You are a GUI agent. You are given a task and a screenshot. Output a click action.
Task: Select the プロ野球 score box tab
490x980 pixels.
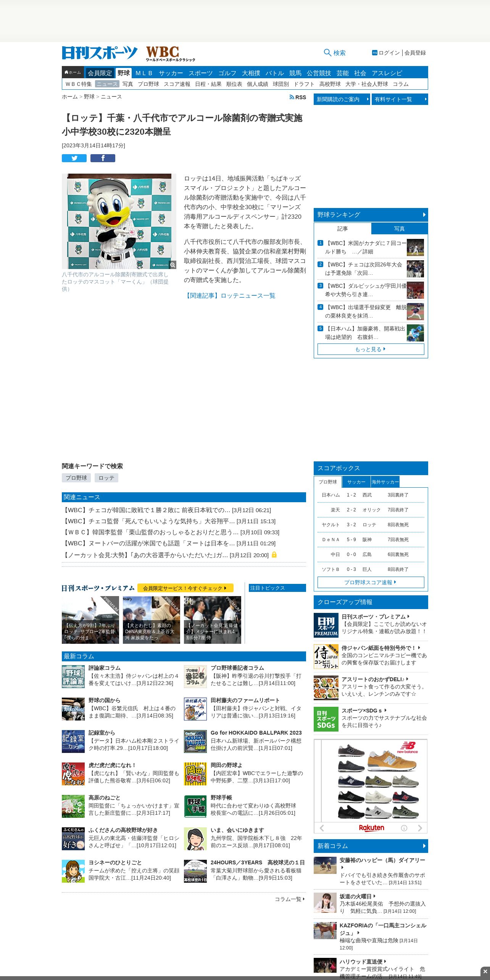coord(328,482)
